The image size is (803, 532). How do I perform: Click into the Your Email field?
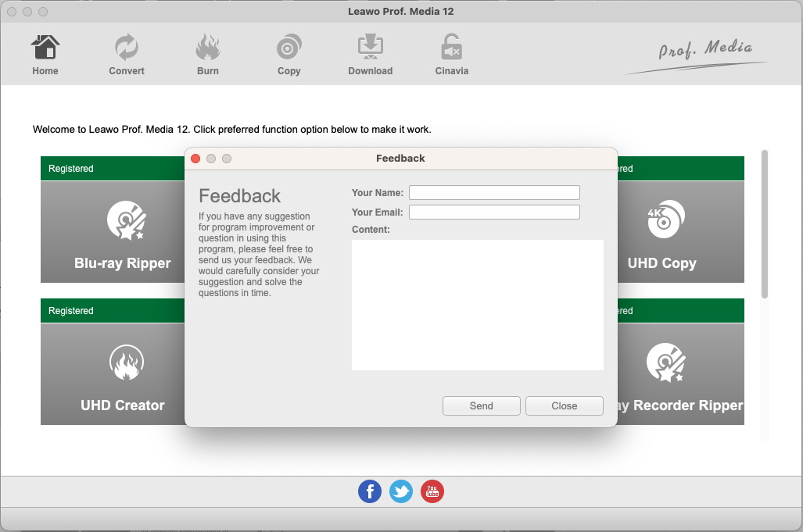pos(494,212)
